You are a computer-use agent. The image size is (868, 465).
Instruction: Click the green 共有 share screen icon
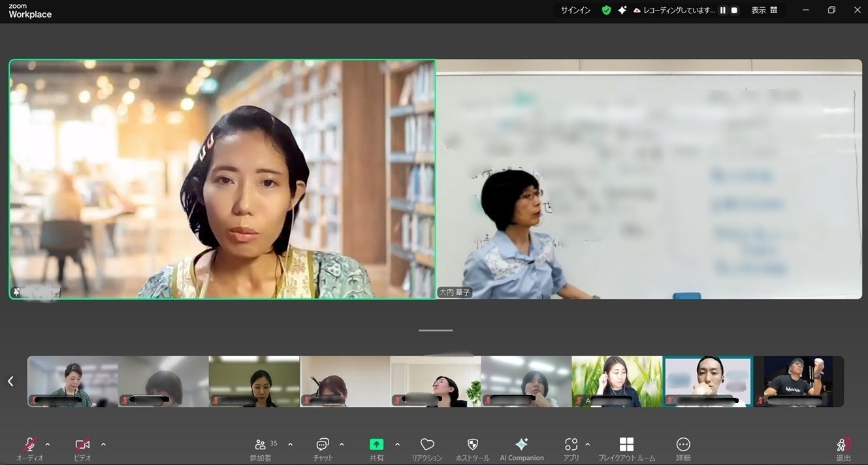(x=376, y=445)
